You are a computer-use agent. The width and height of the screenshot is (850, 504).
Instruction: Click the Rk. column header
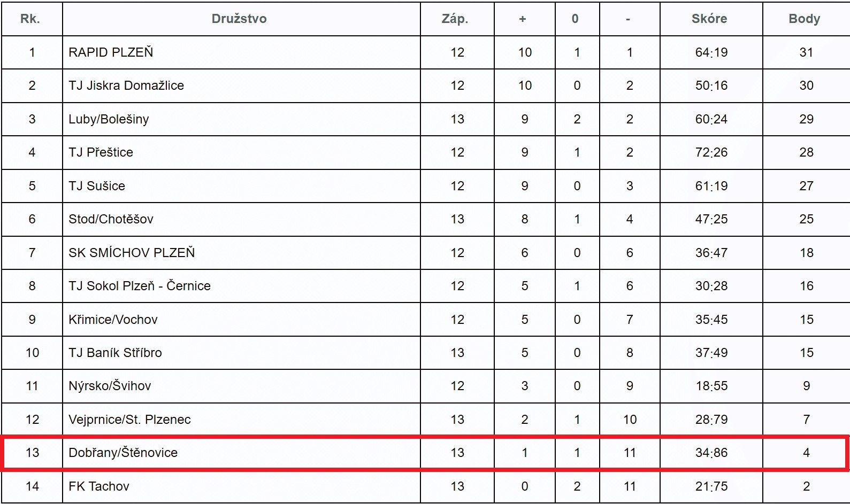click(30, 19)
